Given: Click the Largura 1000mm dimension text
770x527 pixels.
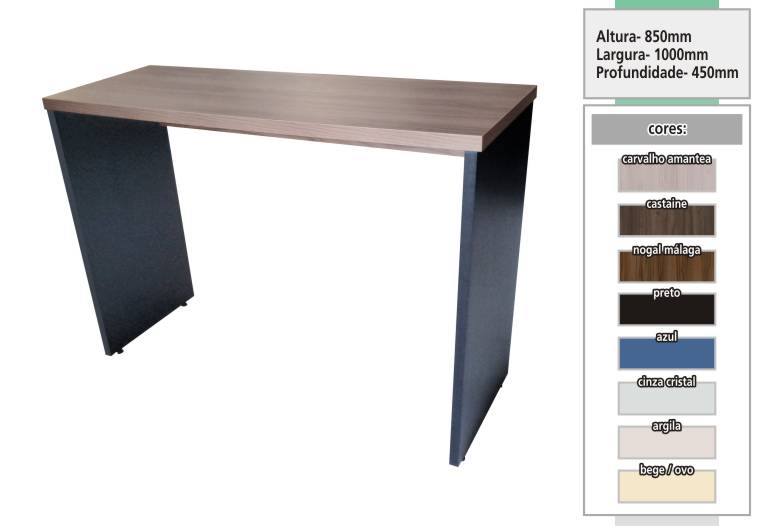Looking at the screenshot, I should point(652,55).
